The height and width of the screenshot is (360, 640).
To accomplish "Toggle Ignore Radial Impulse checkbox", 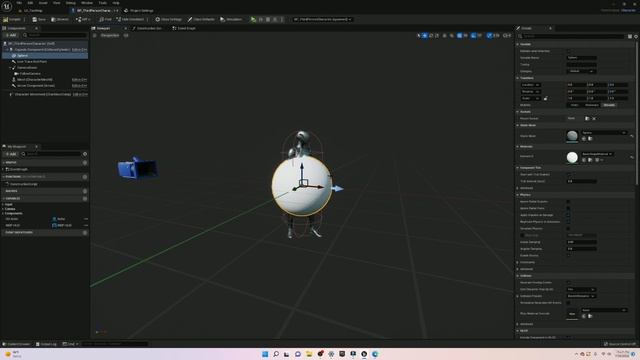I will tap(568, 202).
